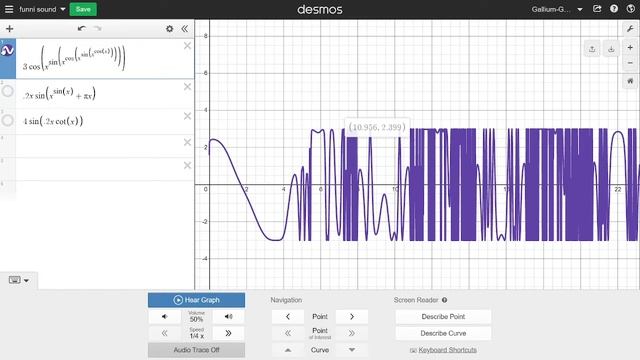Increase the audio volume
Viewport: 640px width, 360px height.
point(229,316)
